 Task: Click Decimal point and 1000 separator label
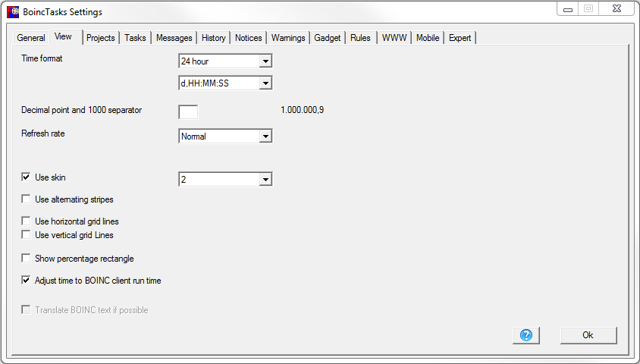[82, 110]
